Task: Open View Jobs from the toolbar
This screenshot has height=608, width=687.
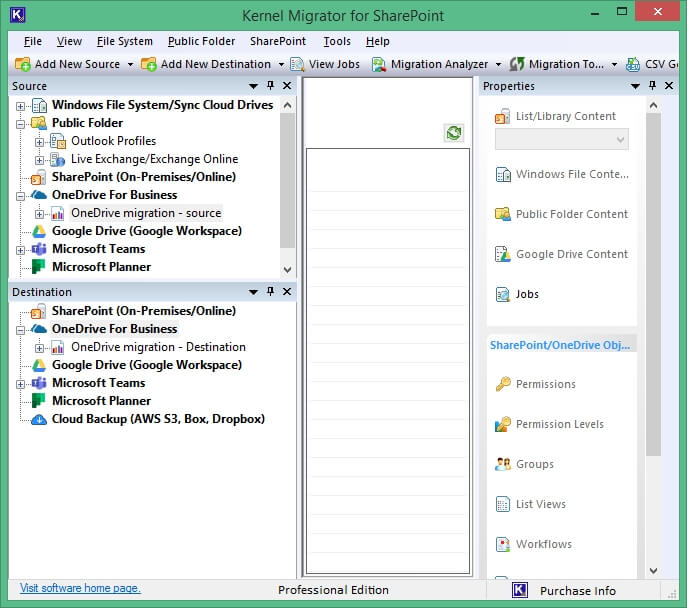Action: (x=325, y=64)
